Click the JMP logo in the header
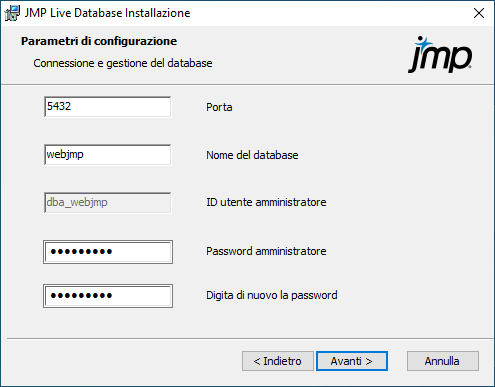This screenshot has height=387, width=495. click(x=440, y=54)
